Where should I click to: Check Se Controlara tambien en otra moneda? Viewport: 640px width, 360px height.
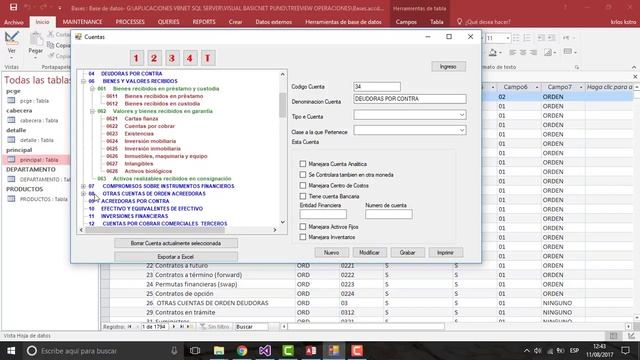coord(303,174)
